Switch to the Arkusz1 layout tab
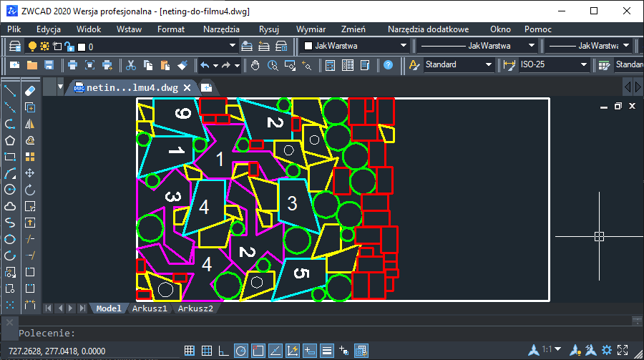This screenshot has width=644, height=360. tap(150, 308)
